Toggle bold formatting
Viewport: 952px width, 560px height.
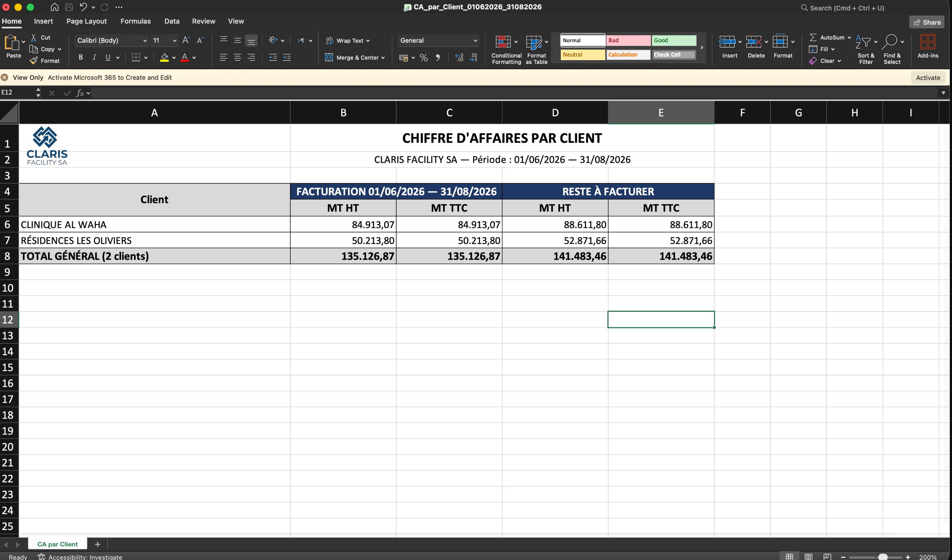pos(80,57)
